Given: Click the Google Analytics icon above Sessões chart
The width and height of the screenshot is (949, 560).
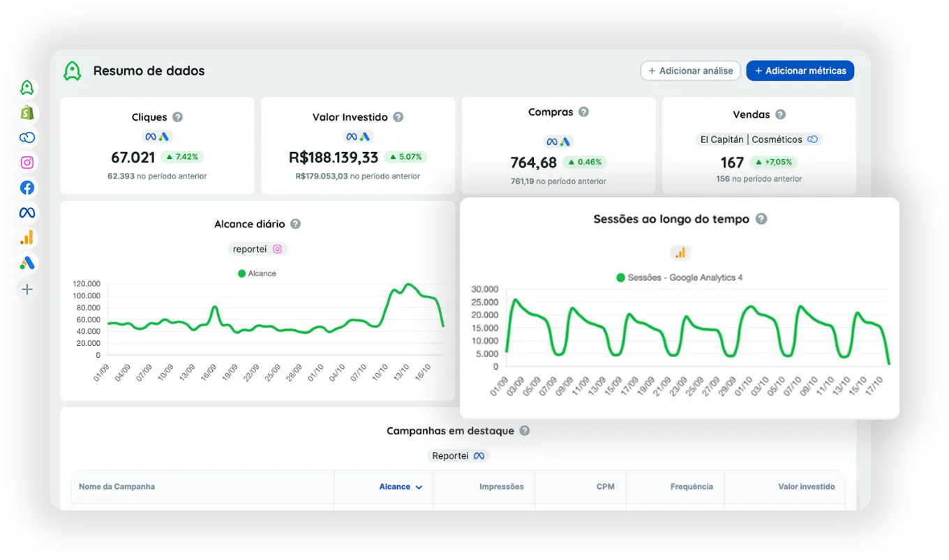Looking at the screenshot, I should pyautogui.click(x=680, y=252).
